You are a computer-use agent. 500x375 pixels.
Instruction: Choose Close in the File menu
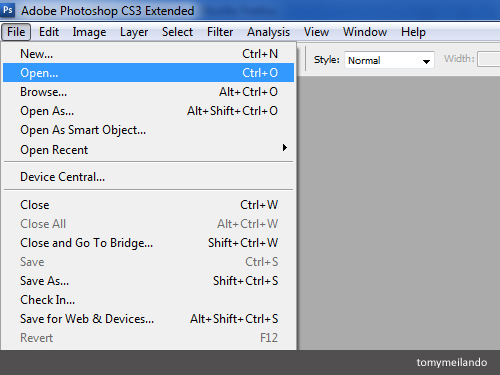click(148, 205)
